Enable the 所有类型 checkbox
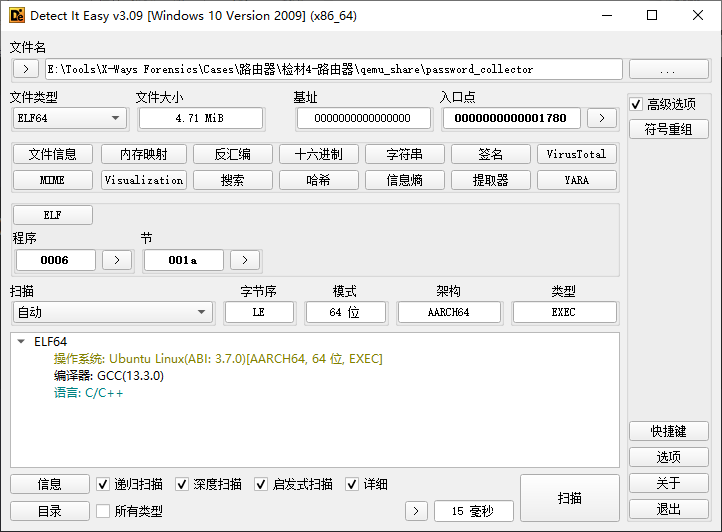The image size is (722, 532). 103,511
